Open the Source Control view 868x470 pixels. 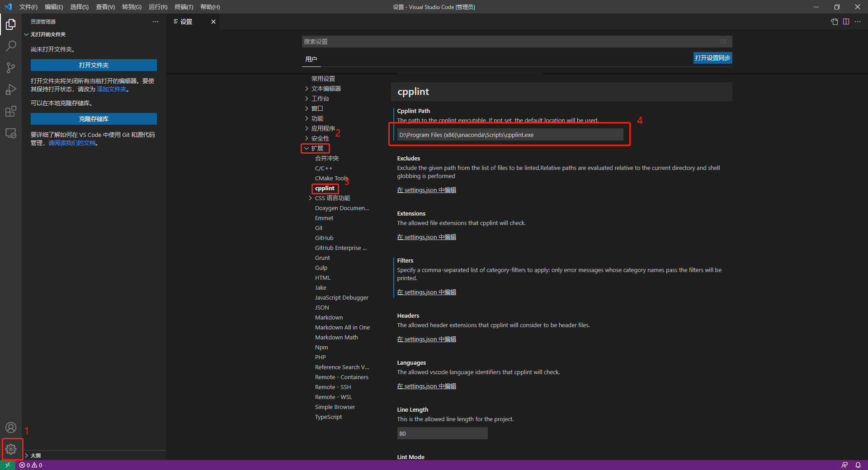tap(11, 68)
